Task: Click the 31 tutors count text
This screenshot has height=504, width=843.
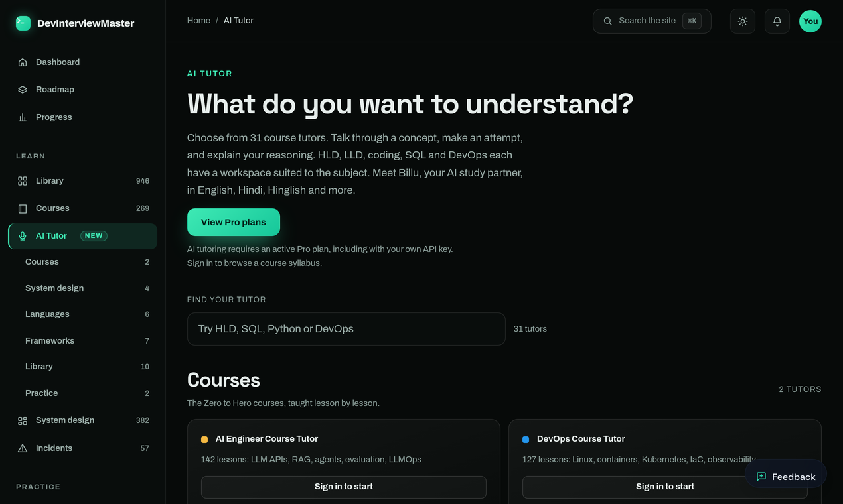Action: 530,329
